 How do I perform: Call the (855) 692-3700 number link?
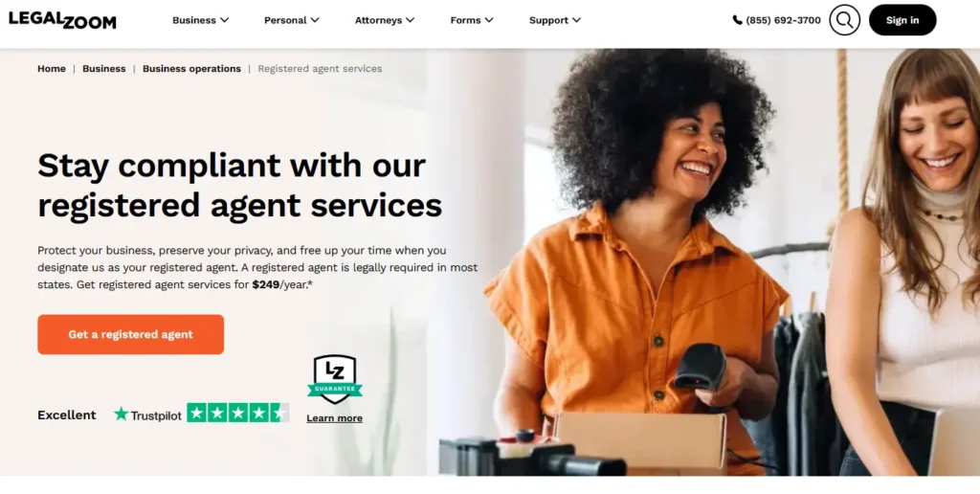[783, 20]
